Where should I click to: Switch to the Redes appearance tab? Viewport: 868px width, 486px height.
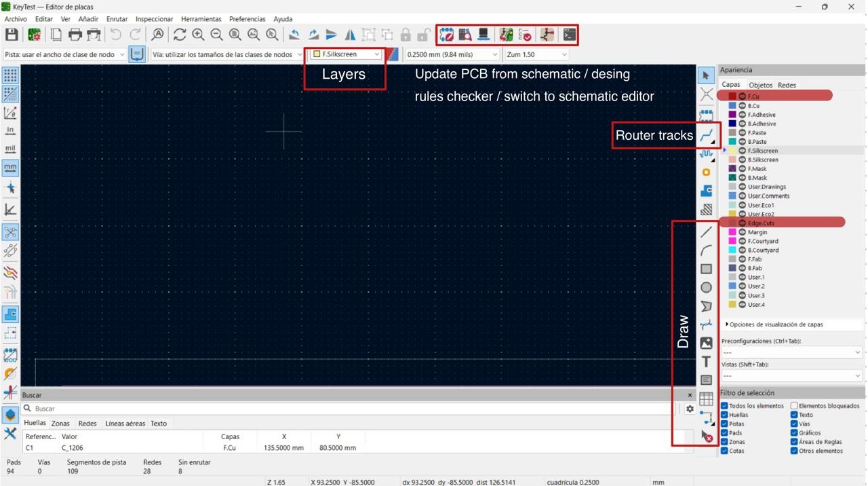(787, 85)
